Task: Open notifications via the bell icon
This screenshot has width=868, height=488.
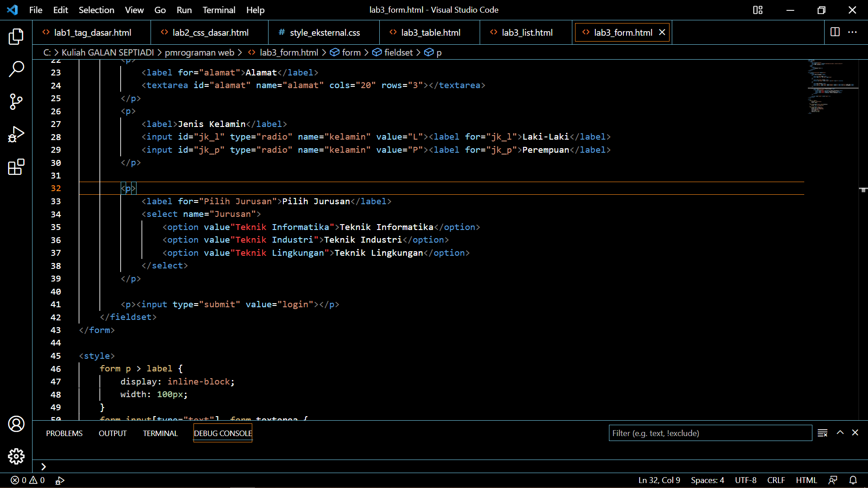Action: coord(854,480)
